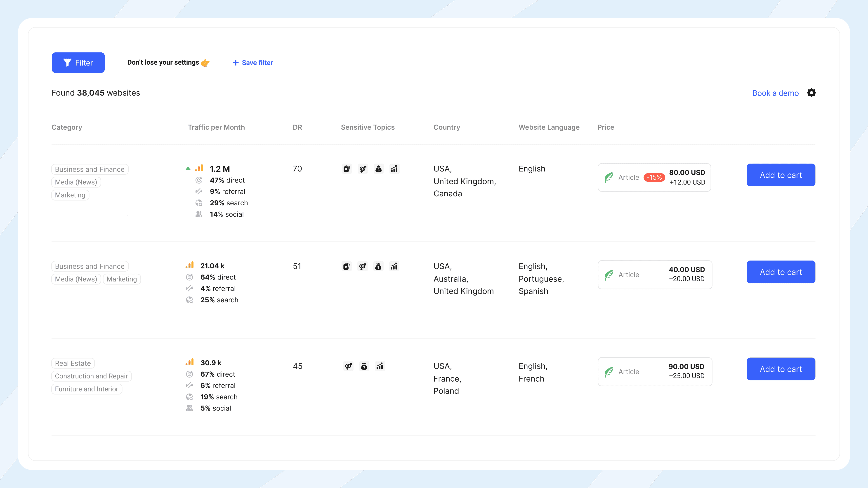Open Book a demo
Viewport: 868px width, 488px height.
(775, 93)
